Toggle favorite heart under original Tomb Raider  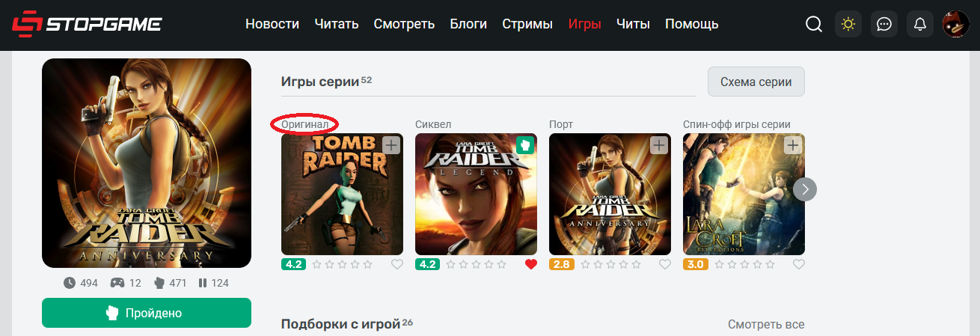tap(397, 264)
